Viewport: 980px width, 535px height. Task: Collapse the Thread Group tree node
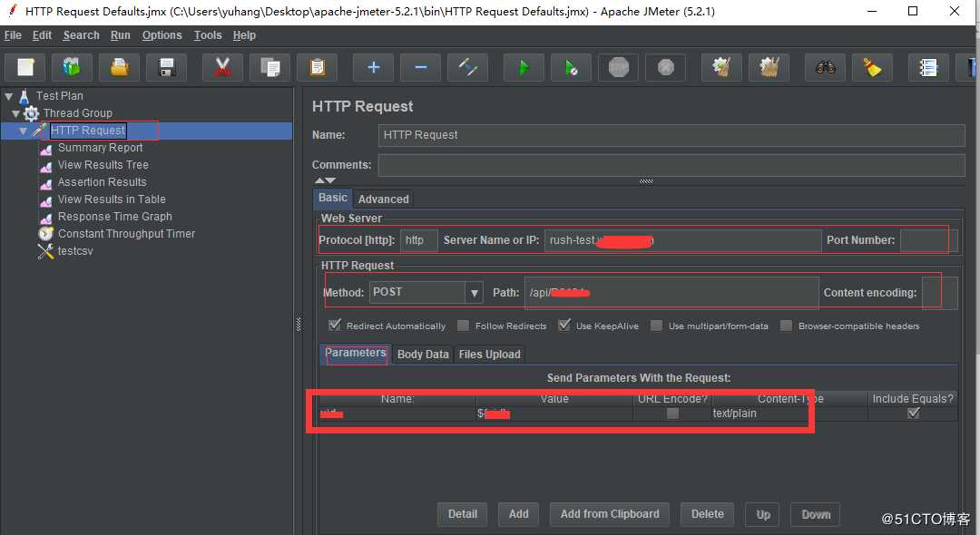pos(15,113)
